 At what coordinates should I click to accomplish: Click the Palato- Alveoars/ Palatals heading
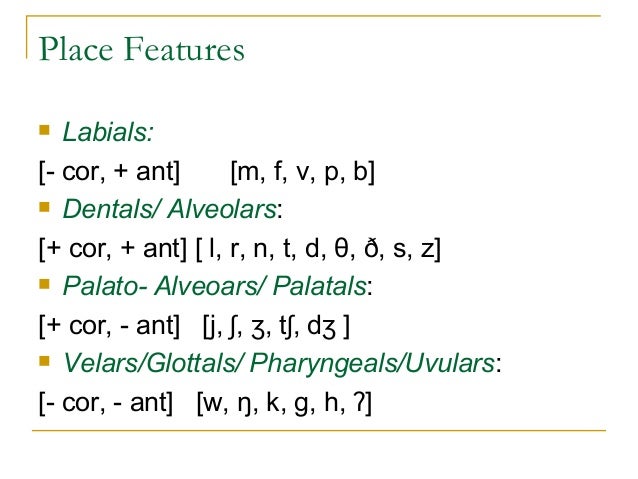point(215,288)
